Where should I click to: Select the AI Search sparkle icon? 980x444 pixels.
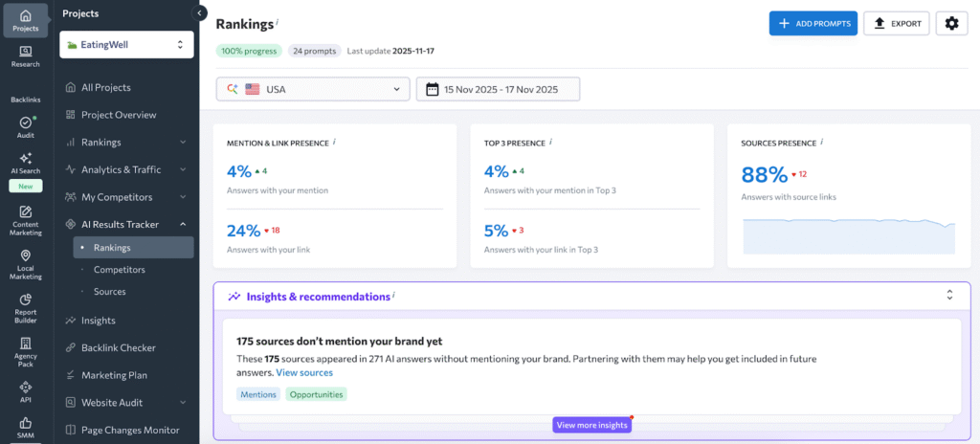coord(26,159)
